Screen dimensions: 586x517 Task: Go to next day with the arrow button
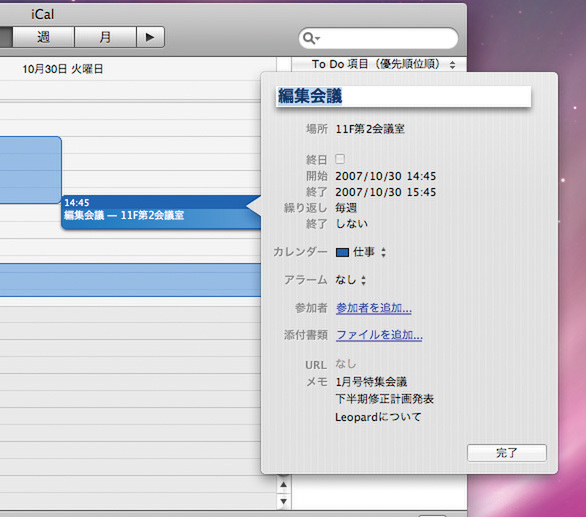[x=150, y=37]
